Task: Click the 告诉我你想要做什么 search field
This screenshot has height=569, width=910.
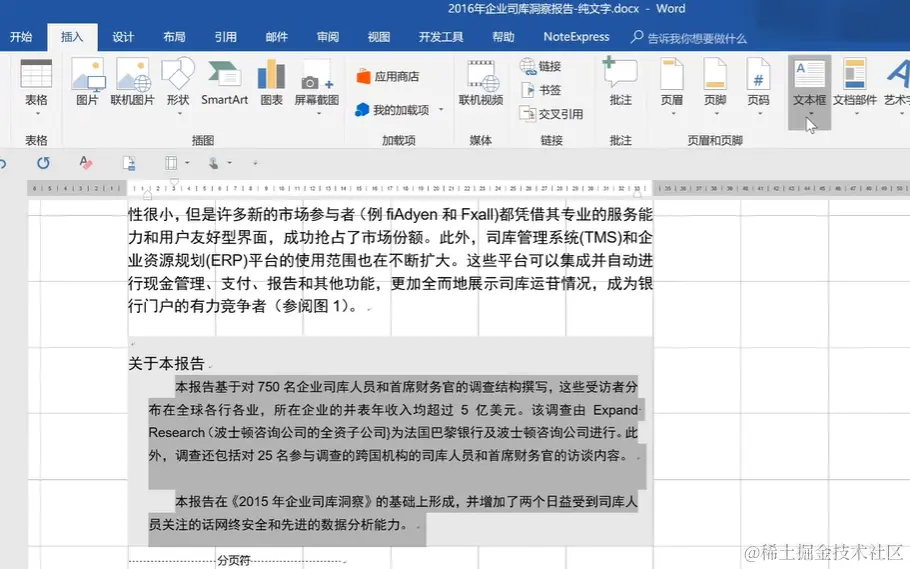Action: point(697,38)
